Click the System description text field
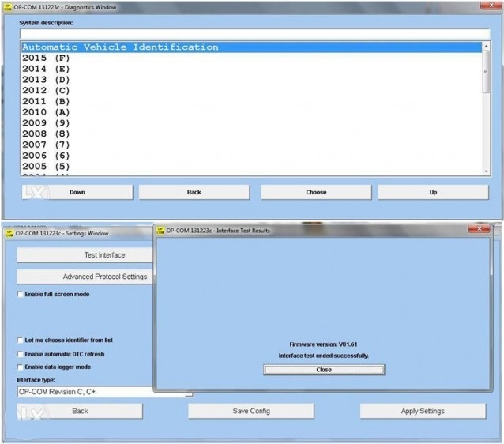Image resolution: width=504 pixels, height=444 pixels. click(254, 33)
